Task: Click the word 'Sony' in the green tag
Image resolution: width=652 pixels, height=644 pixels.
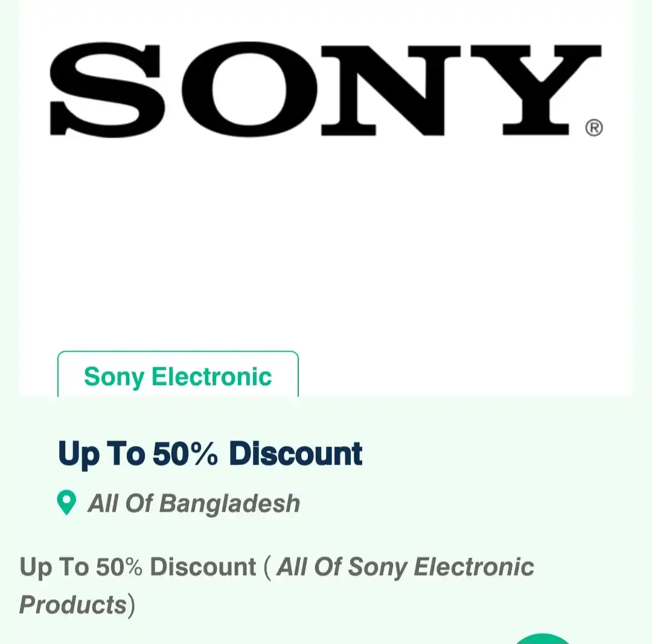Action: [114, 376]
